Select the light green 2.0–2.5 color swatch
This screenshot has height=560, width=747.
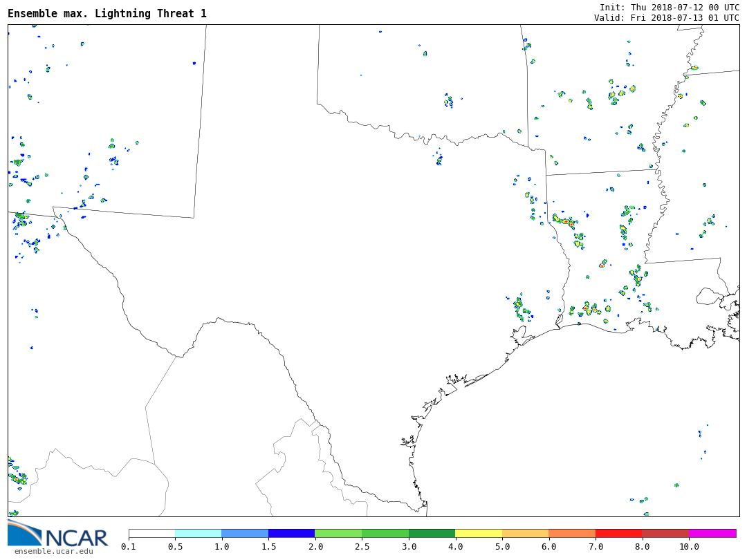click(338, 534)
